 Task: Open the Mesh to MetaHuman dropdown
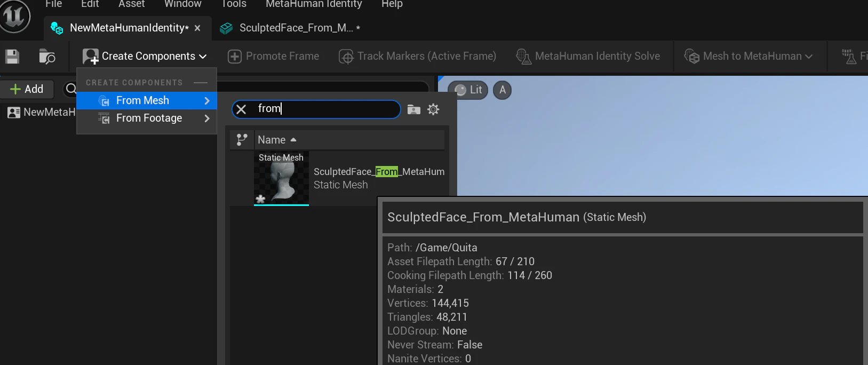(x=748, y=56)
